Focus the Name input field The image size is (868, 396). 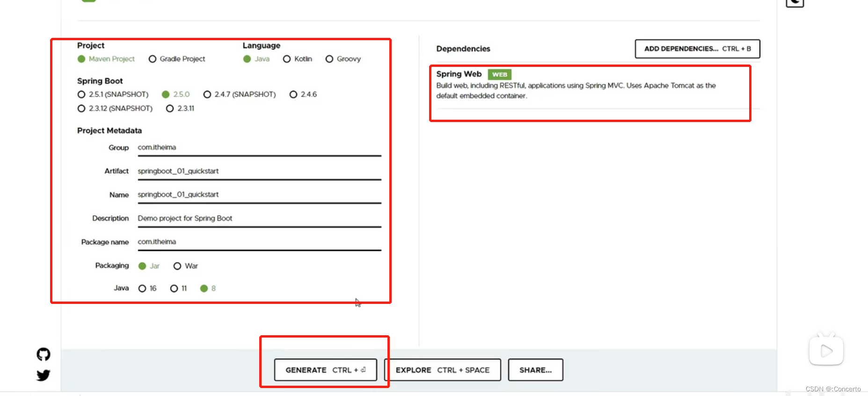click(259, 195)
